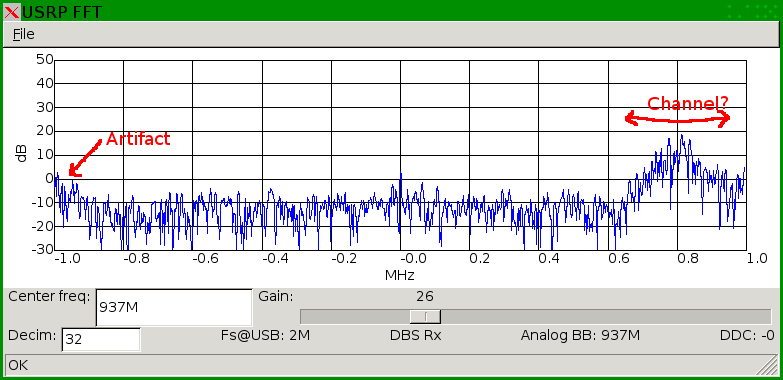Click the Decim input field

(101, 340)
